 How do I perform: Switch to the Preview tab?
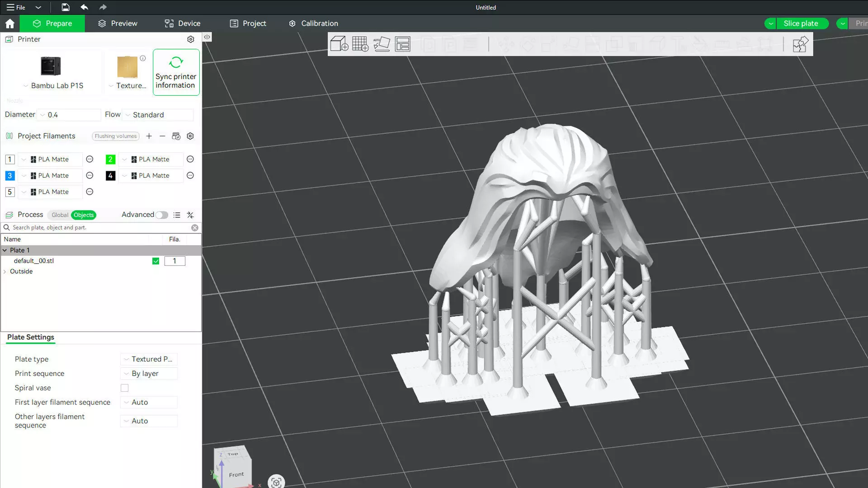point(118,23)
